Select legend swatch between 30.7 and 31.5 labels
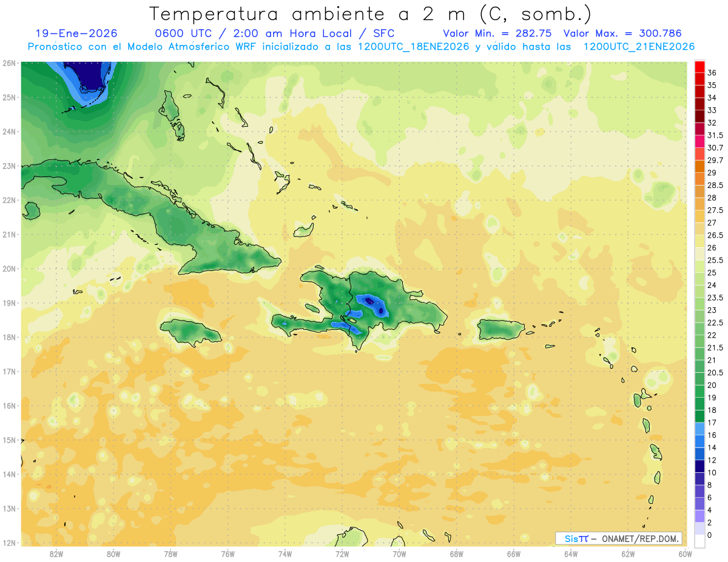728x562 pixels. coord(699,141)
